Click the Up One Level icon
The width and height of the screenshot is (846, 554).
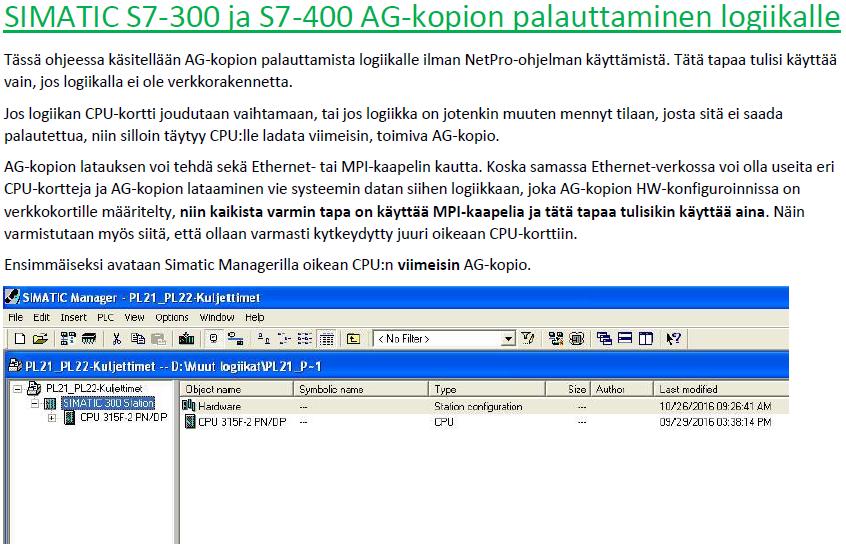pyautogui.click(x=353, y=339)
